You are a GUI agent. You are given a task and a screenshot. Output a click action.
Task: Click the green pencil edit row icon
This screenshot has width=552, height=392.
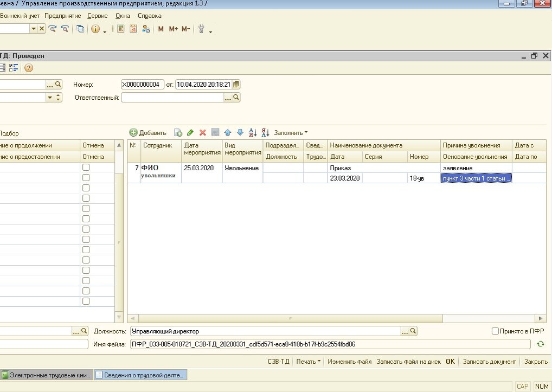click(190, 133)
